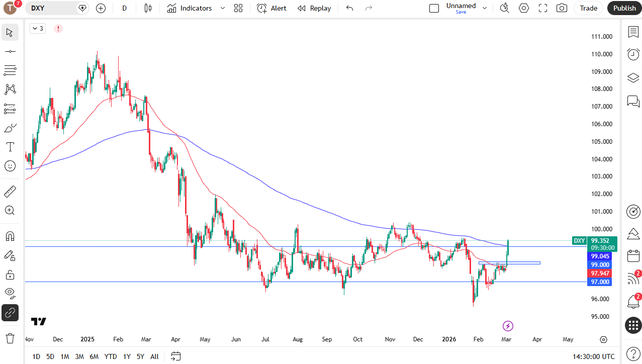
Task: Set range to 6M
Action: (x=94, y=356)
